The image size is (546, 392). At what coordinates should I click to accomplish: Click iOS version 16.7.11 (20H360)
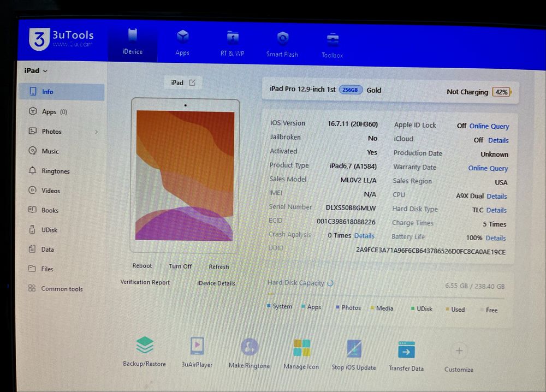tap(352, 124)
